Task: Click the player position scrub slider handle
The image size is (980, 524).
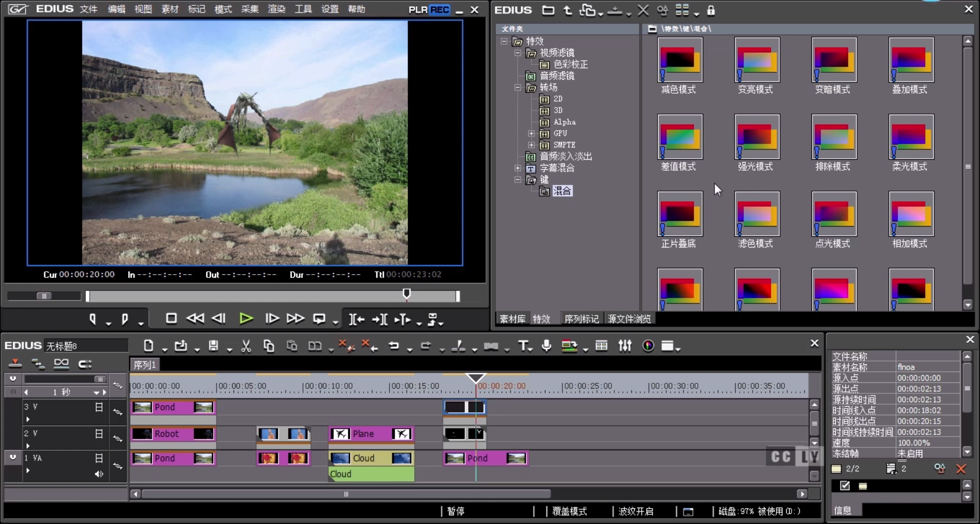Action: (x=407, y=294)
